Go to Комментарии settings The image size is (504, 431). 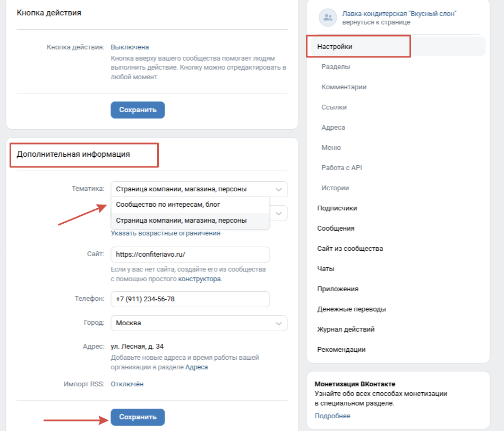pos(344,87)
